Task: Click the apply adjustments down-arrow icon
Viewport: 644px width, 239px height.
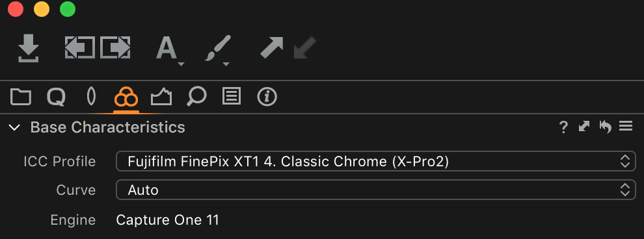Action: pyautogui.click(x=304, y=47)
